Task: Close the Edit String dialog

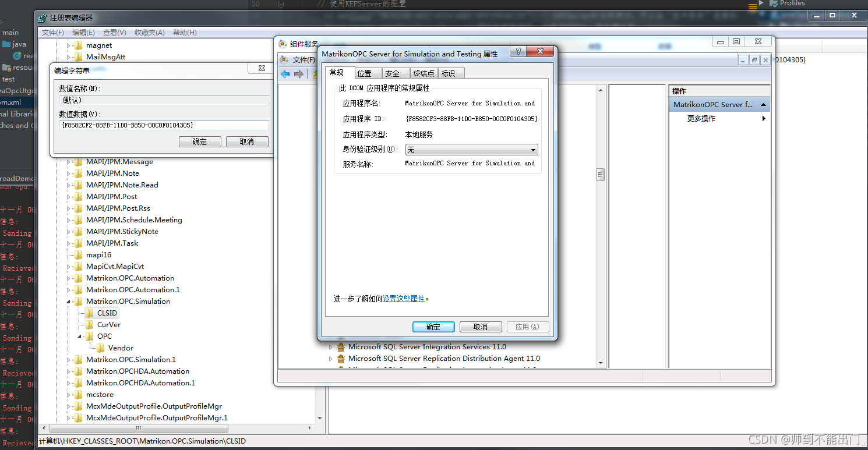Action: point(262,69)
